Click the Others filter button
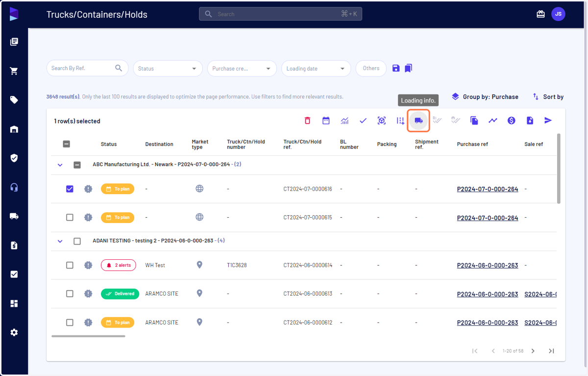588x376 pixels. point(371,69)
